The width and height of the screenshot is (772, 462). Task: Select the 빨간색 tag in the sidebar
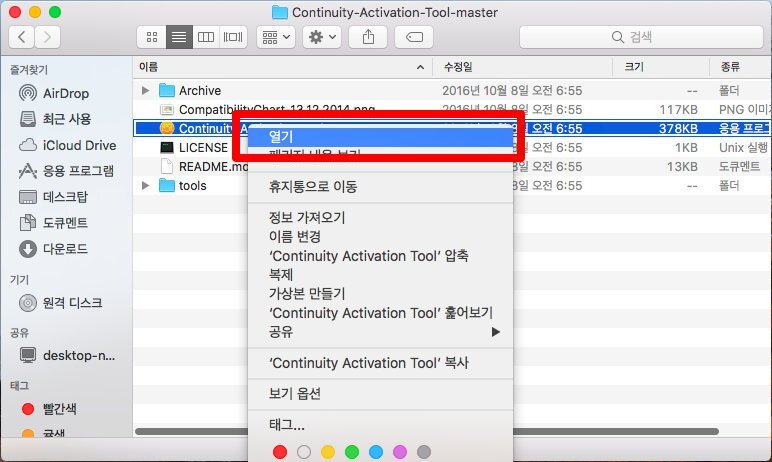click(x=48, y=409)
